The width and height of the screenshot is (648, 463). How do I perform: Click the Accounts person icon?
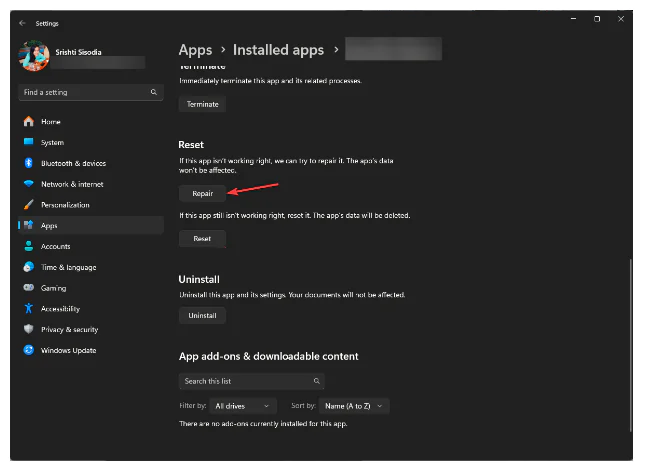pos(29,246)
